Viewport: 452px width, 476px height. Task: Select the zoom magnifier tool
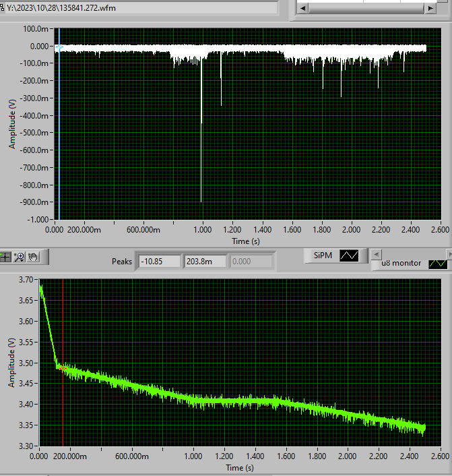(20, 257)
